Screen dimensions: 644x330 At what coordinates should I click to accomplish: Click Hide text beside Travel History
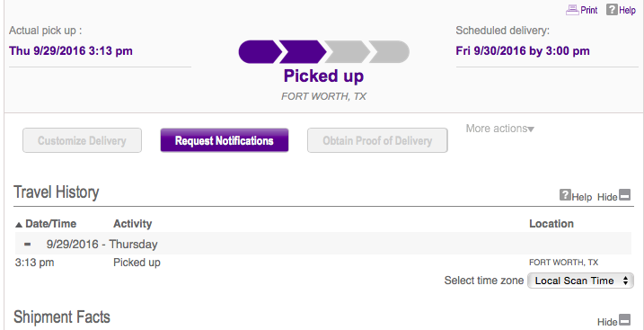[607, 197]
